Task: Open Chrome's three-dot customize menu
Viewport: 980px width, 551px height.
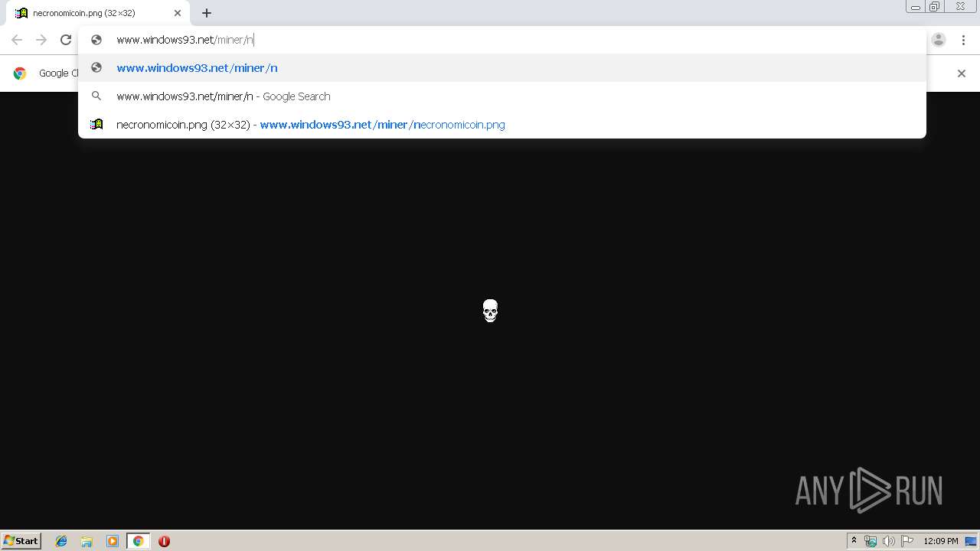Action: pyautogui.click(x=962, y=40)
